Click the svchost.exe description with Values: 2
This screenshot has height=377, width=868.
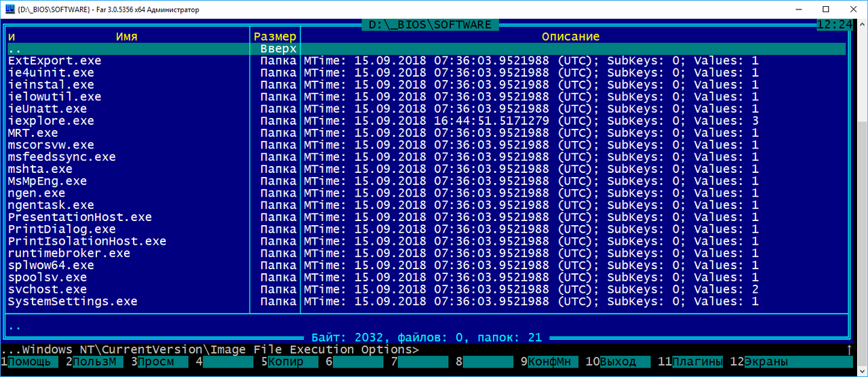coord(531,290)
